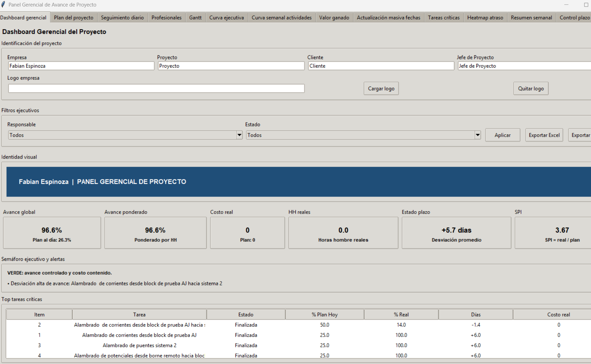Screen dimensions: 591x364
Task: Switch to Valor ganado tab
Action: [334, 17]
